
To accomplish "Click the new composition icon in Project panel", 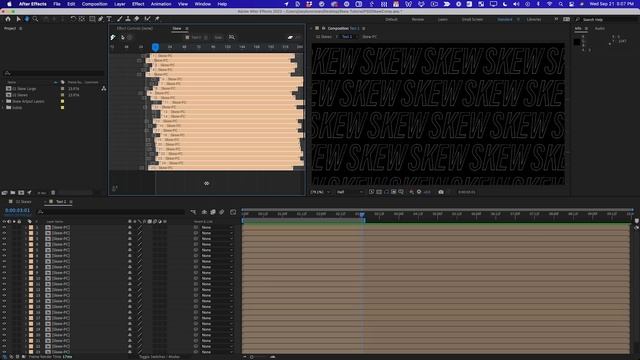I will (21, 193).
